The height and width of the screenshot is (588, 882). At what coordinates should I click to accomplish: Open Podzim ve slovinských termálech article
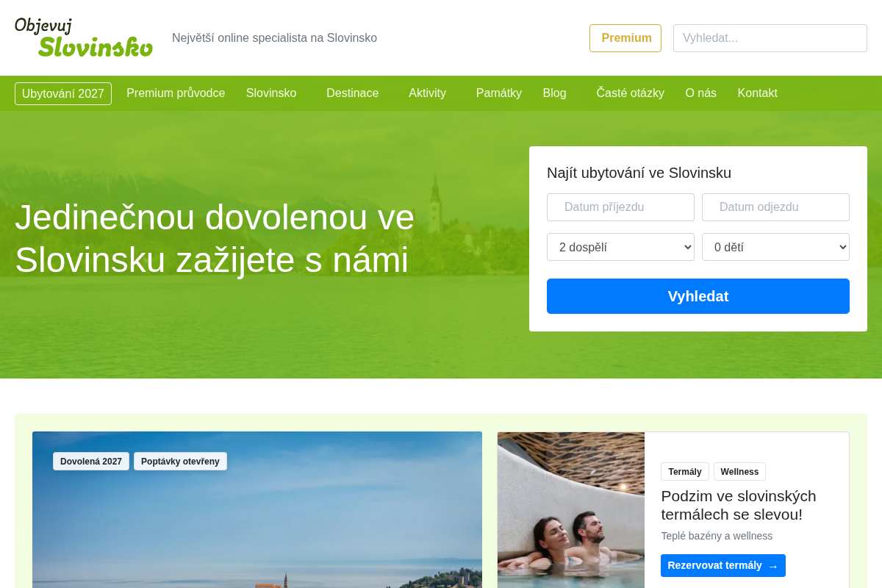739,505
